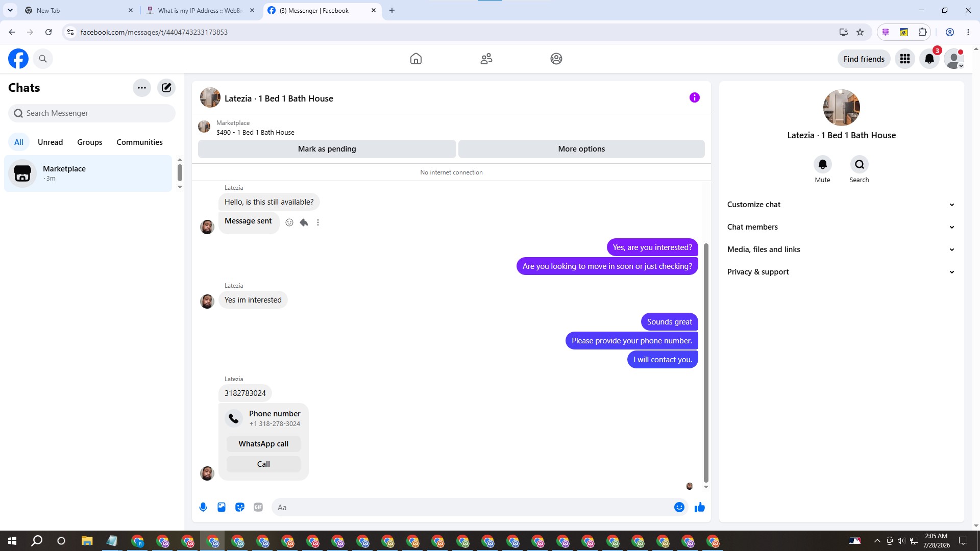Open Windows taskbar search
The width and height of the screenshot is (980, 551).
(37, 541)
